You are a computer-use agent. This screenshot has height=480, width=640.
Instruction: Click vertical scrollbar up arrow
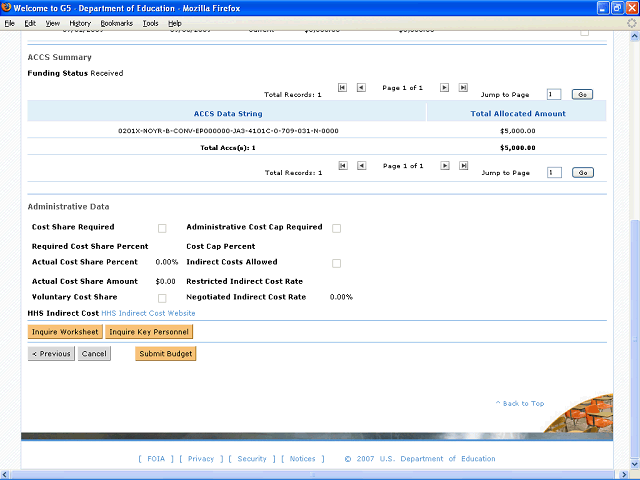pyautogui.click(x=634, y=36)
